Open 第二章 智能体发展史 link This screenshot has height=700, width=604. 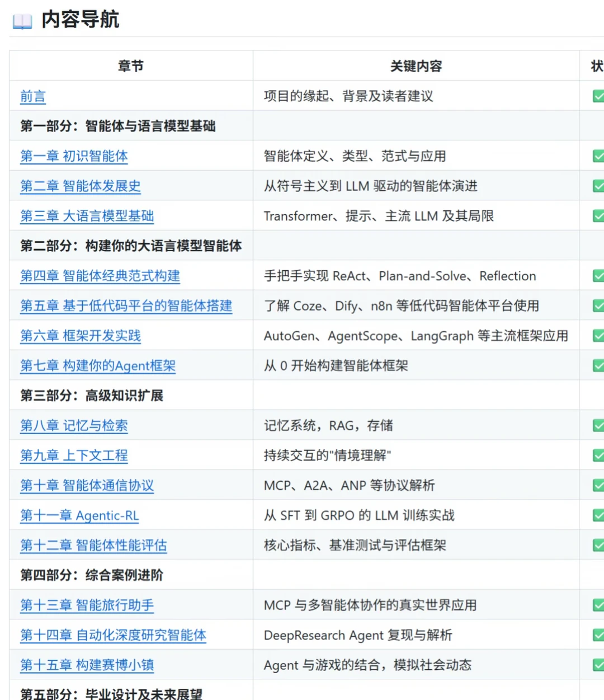81,186
